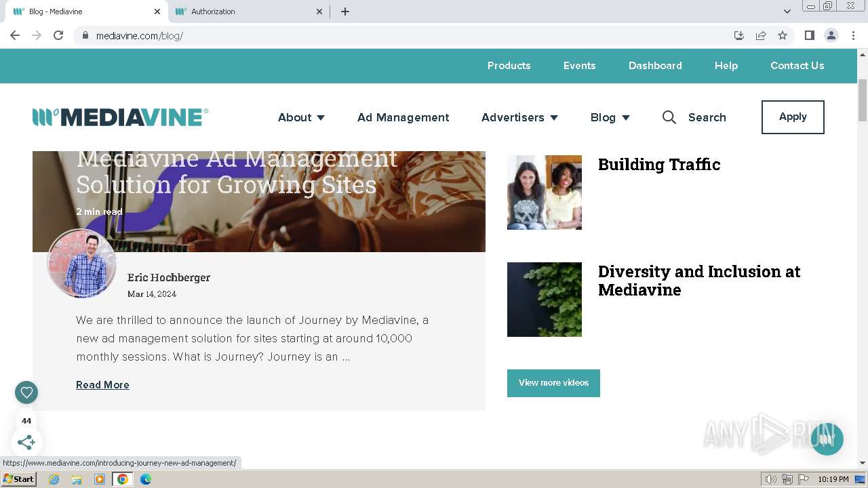Expand the Advertisers dropdown
The height and width of the screenshot is (488, 868).
click(519, 117)
